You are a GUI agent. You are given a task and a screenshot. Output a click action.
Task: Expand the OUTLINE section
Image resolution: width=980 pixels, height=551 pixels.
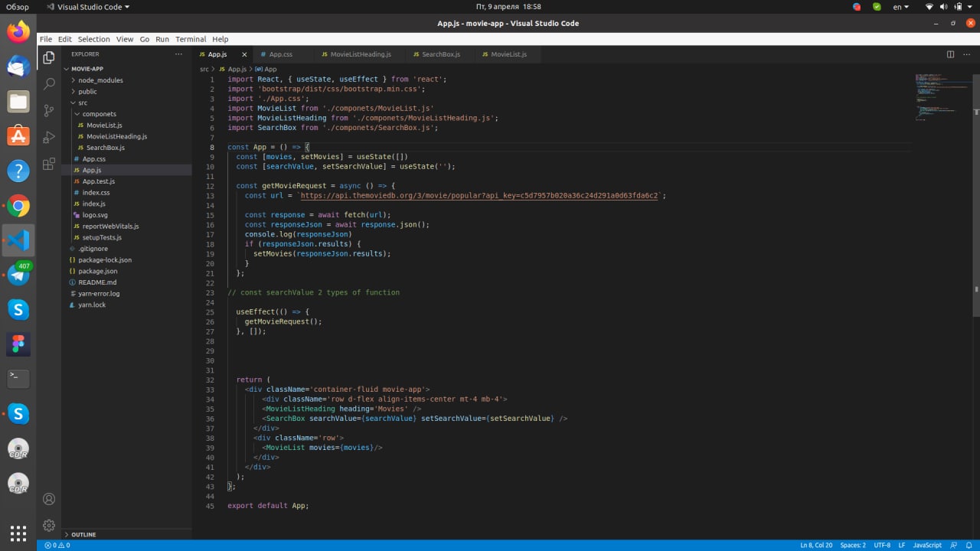(83, 534)
